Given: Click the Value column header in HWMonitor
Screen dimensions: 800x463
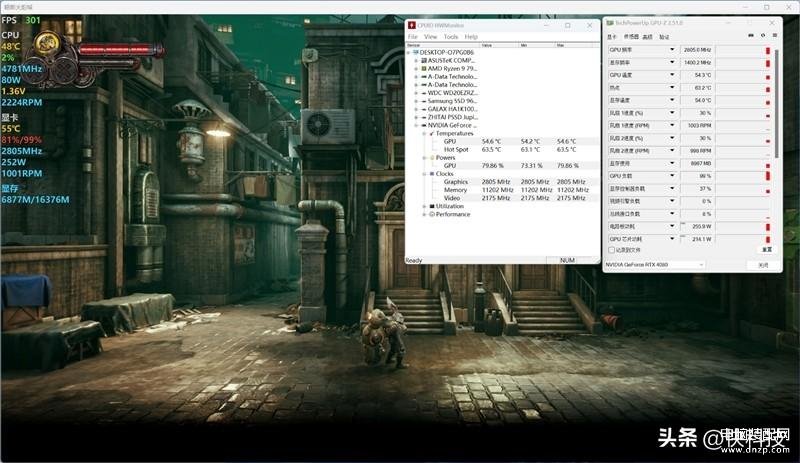Looking at the screenshot, I should [x=498, y=45].
